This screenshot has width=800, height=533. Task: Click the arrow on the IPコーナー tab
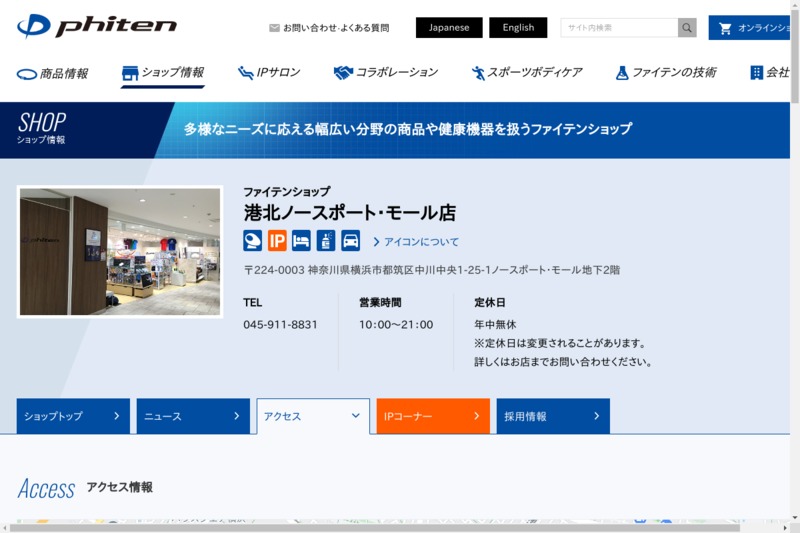477,416
